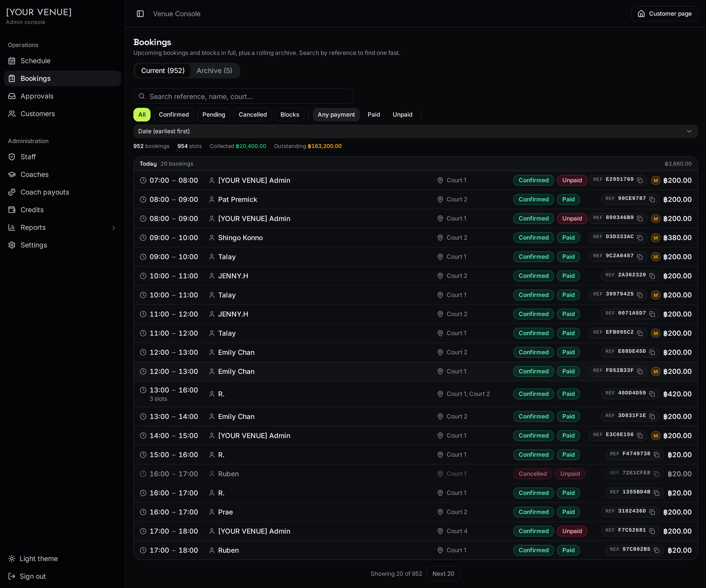Open Approvals in the sidebar
Viewport: 706px width, 588px height.
pos(63,96)
